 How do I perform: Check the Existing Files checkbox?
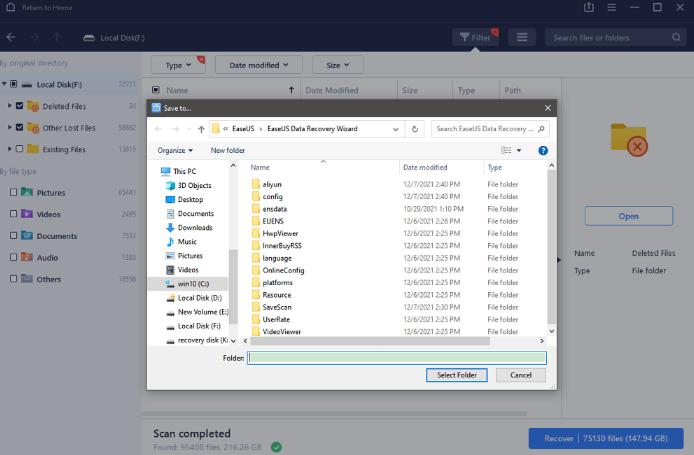19,149
